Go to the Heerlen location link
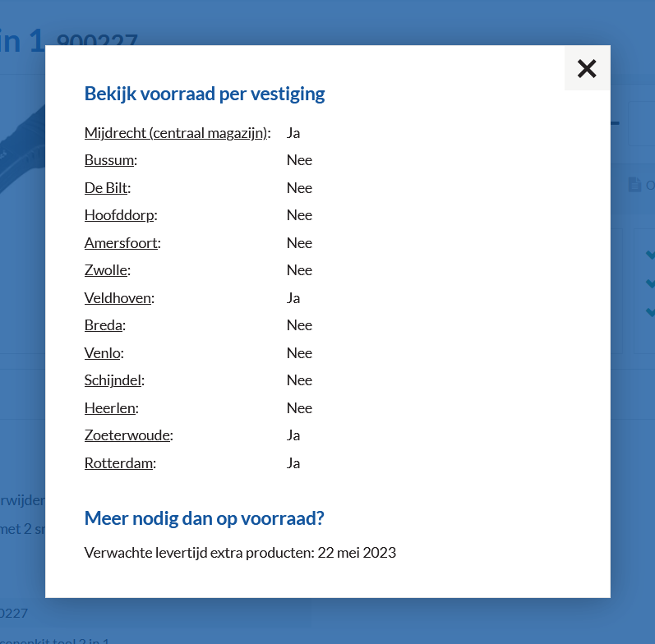Screen dimensions: 655x644 pos(109,408)
